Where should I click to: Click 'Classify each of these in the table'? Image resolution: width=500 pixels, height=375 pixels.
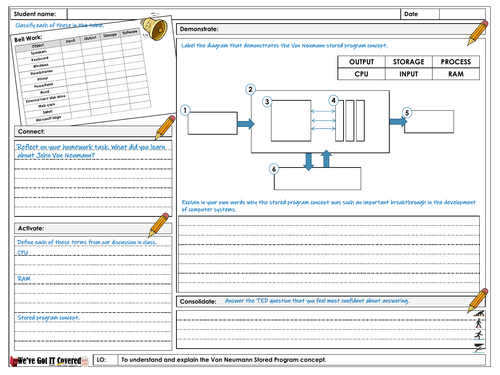(x=59, y=25)
